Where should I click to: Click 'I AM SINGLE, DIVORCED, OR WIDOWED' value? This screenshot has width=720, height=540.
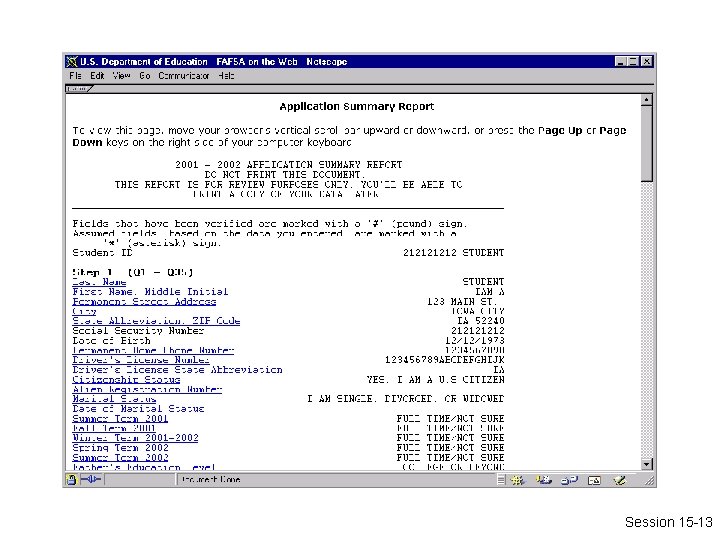point(405,399)
